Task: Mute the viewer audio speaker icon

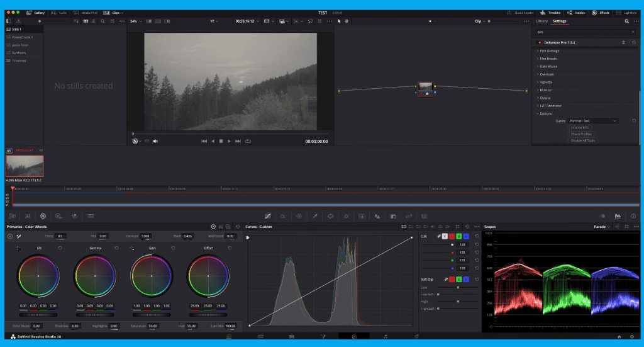Action: pyautogui.click(x=155, y=141)
